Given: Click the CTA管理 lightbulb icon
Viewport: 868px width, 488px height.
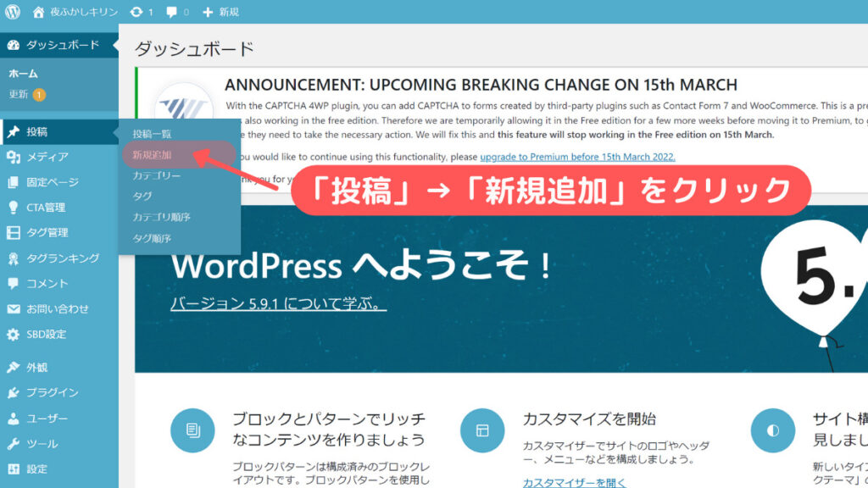Looking at the screenshot, I should coord(14,208).
